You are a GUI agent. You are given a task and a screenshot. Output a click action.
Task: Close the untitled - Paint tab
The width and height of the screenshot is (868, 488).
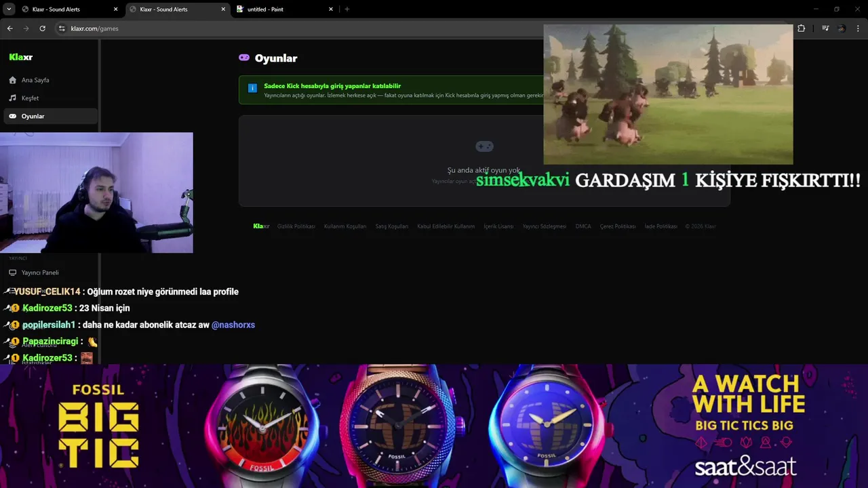331,9
